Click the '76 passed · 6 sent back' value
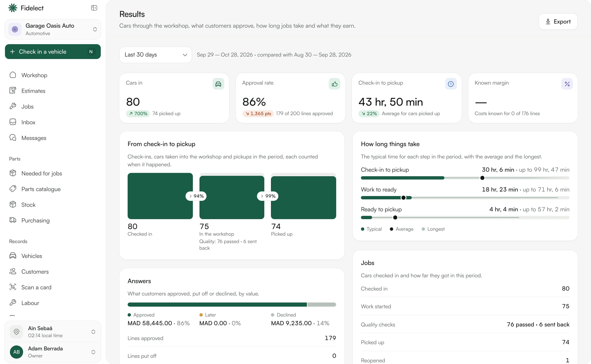 click(538, 324)
